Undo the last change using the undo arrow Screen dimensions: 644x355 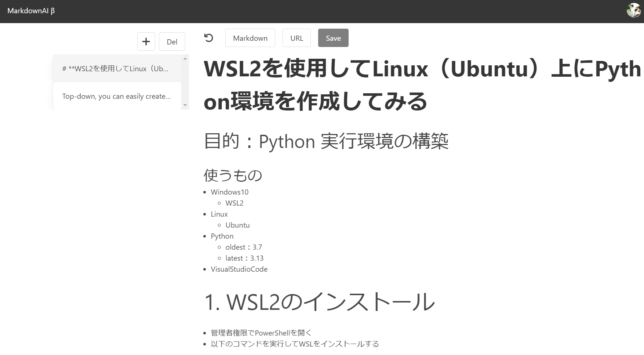(x=209, y=37)
